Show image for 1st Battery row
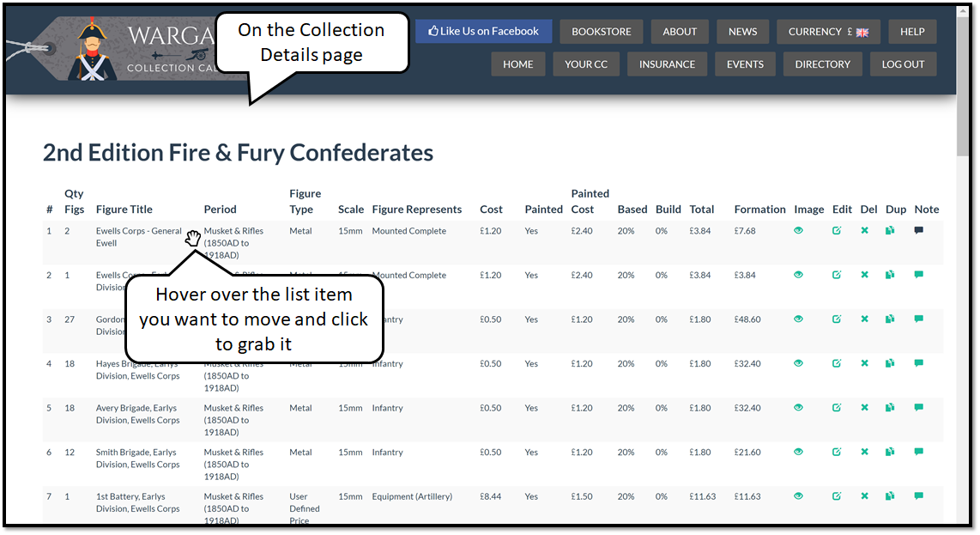 coord(798,496)
